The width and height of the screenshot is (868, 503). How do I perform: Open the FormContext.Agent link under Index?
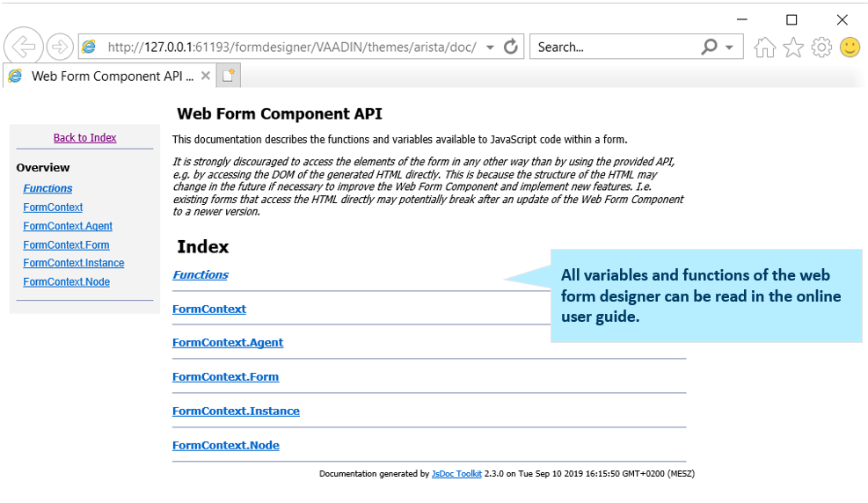click(228, 343)
